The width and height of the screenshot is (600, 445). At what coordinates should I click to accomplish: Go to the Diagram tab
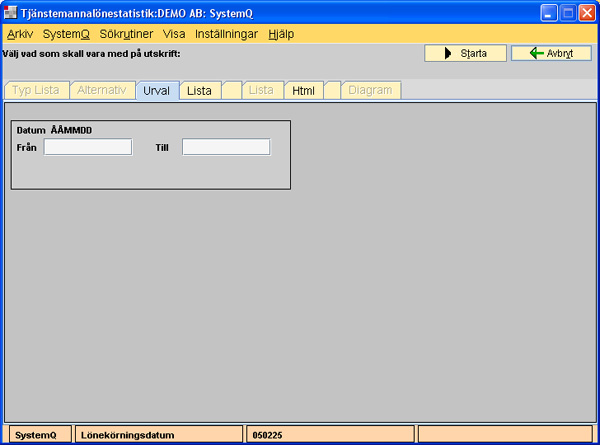click(371, 90)
